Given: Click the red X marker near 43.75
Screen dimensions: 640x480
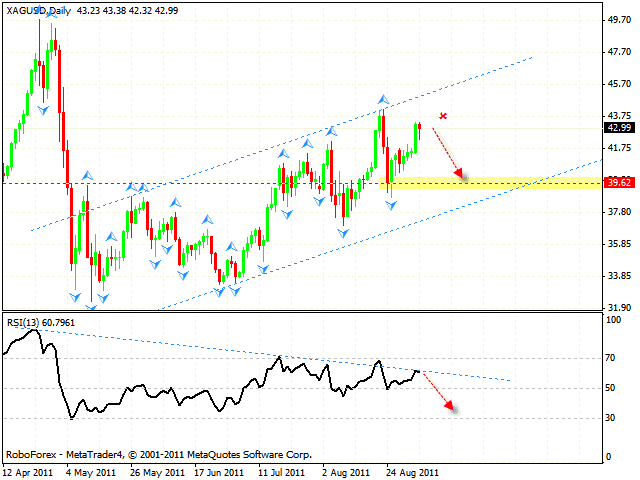Looking at the screenshot, I should click(443, 116).
